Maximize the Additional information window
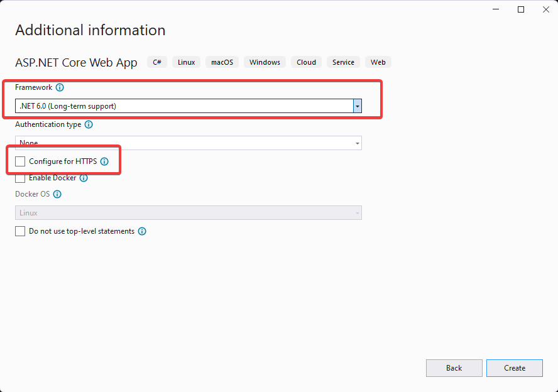 521,9
